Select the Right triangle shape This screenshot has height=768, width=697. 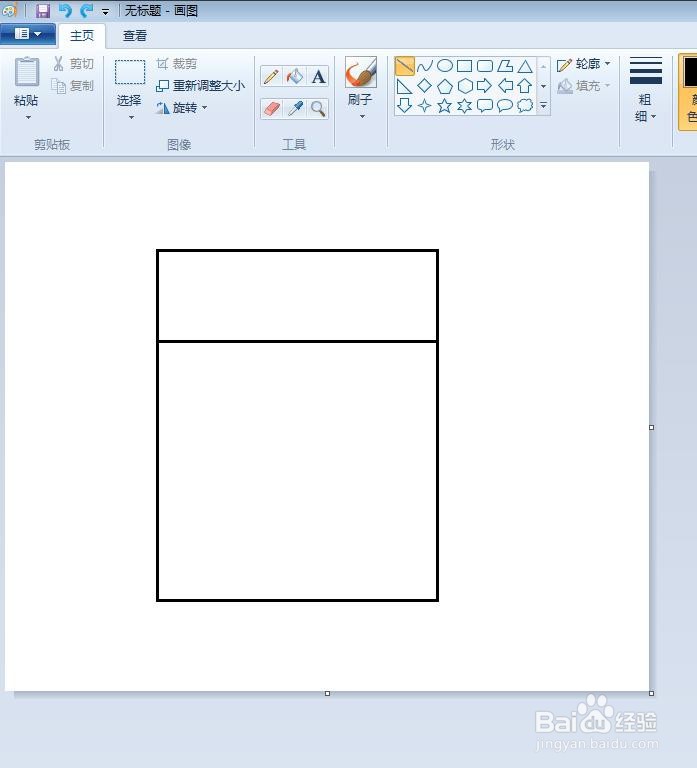coord(404,86)
